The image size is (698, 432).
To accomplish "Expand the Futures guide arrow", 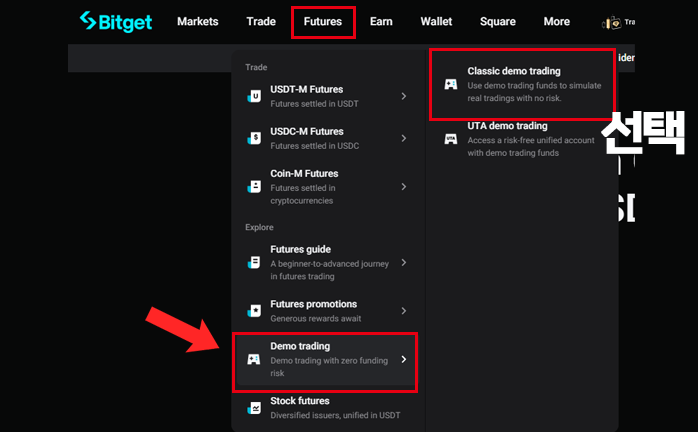I will pos(403,262).
